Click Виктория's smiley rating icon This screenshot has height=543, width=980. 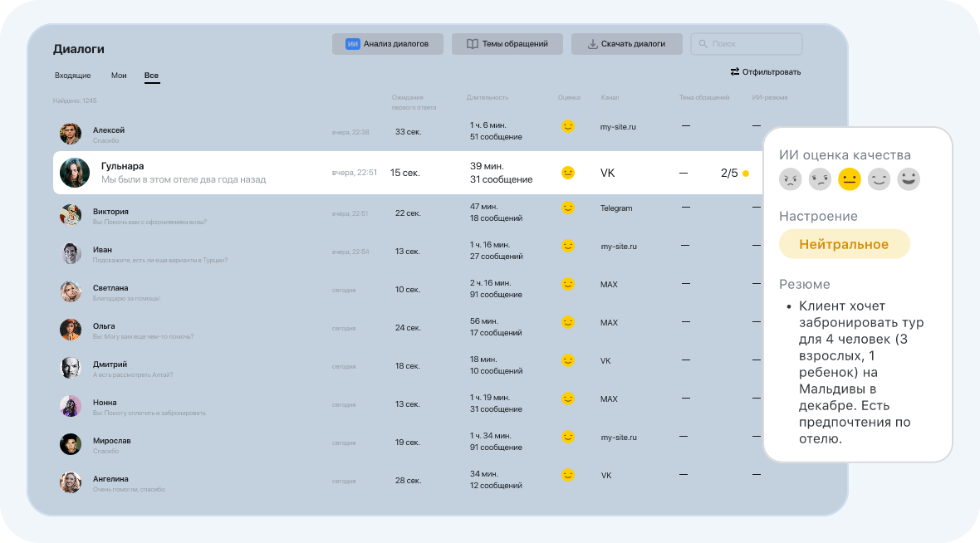[x=567, y=208]
